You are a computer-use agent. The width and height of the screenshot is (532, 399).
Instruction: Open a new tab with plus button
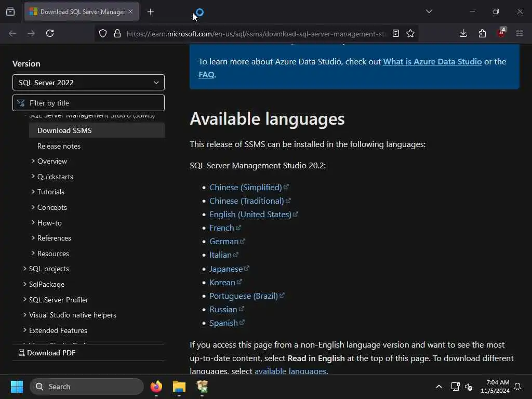pos(150,12)
